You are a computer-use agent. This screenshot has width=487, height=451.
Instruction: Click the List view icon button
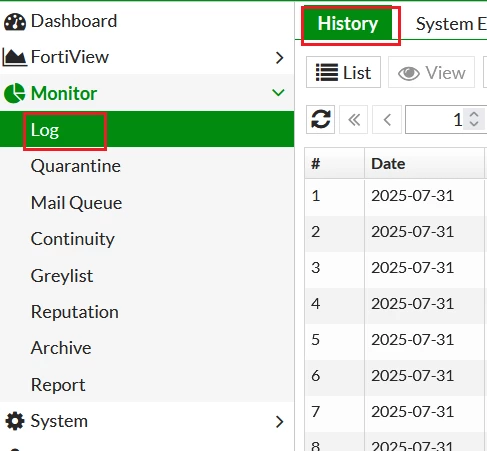[x=343, y=72]
